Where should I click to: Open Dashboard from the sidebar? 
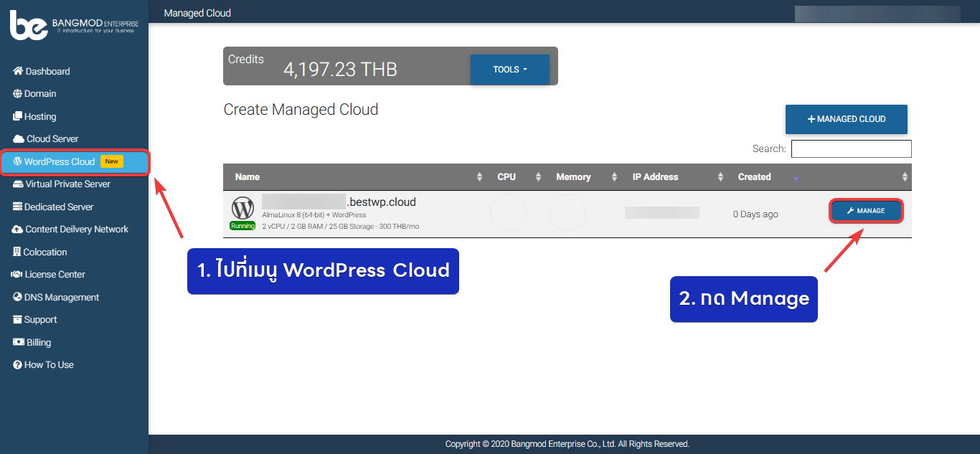click(47, 72)
